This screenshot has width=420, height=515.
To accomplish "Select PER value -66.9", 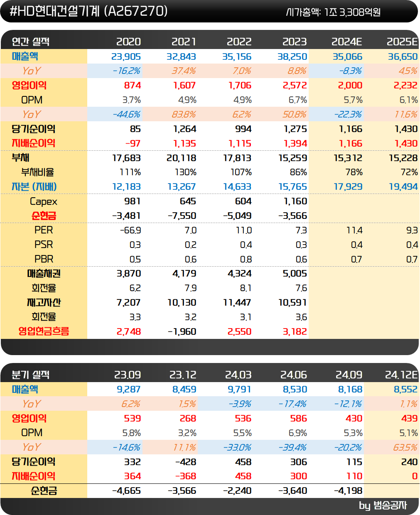I will [130, 231].
